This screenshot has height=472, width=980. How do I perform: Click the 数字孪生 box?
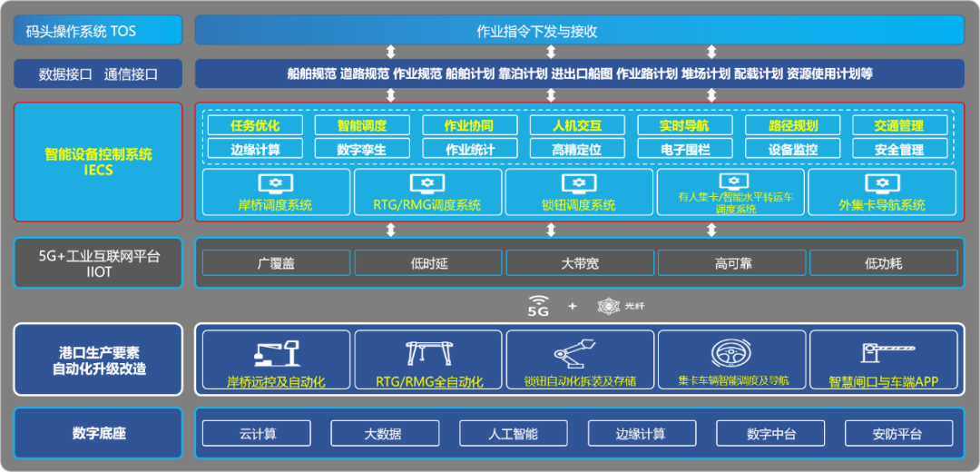[x=362, y=148]
